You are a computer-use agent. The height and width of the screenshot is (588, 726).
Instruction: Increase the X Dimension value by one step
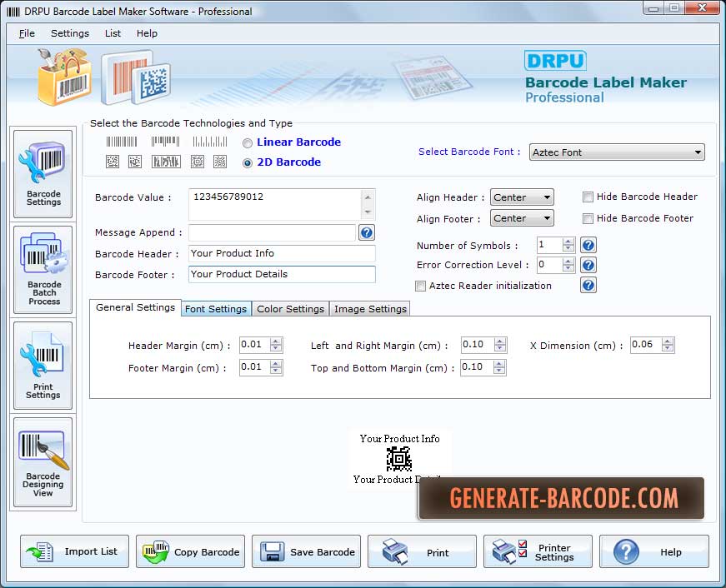667,341
